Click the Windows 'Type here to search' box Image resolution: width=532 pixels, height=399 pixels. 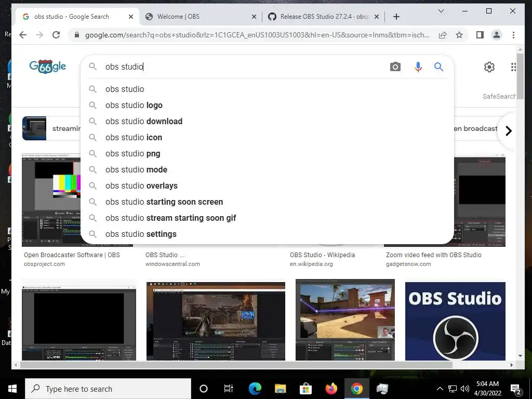[108, 389]
